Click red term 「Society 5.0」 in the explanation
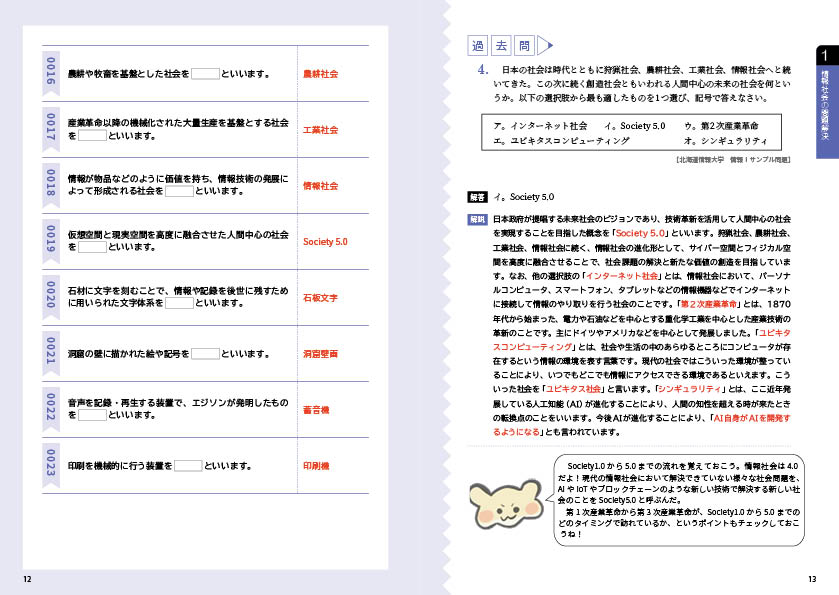The width and height of the screenshot is (839, 595). click(x=640, y=233)
